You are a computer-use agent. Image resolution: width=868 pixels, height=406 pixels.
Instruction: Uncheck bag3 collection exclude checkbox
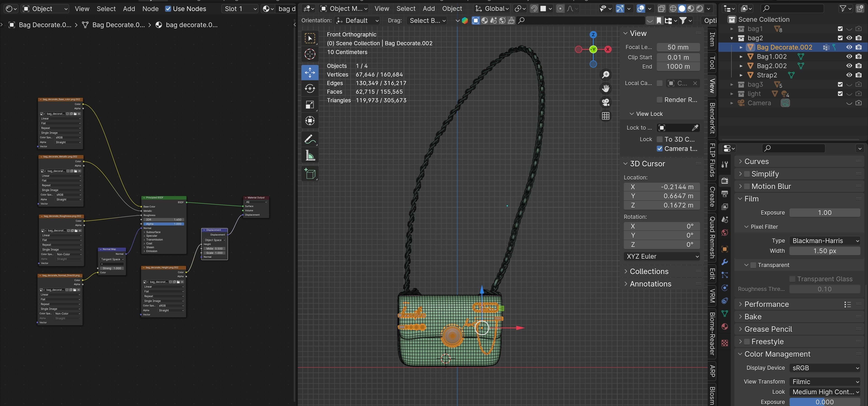click(x=840, y=85)
